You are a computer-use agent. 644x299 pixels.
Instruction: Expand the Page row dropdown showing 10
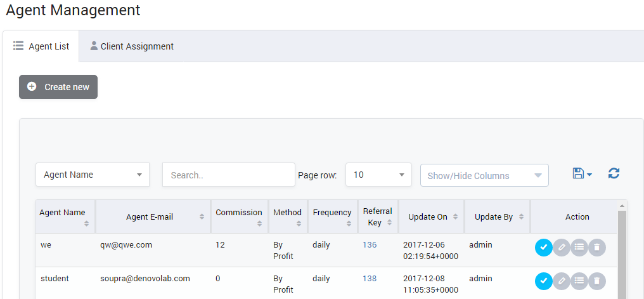click(378, 175)
